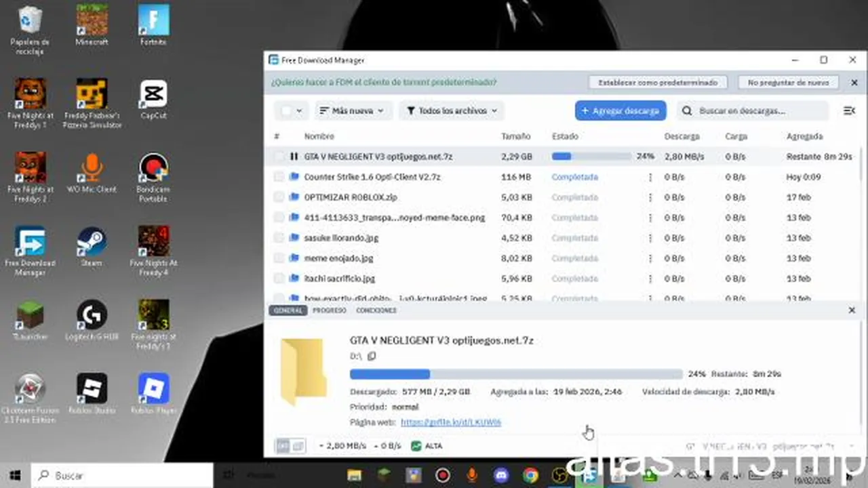Open Bandicam Portable desktop shortcut
The height and width of the screenshot is (488, 868).
[153, 178]
